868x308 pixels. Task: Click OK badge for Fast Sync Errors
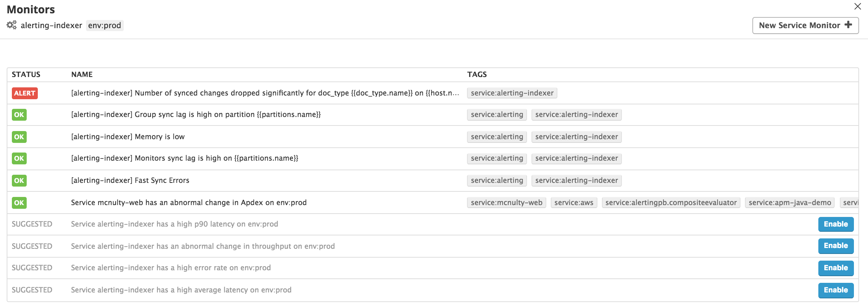pyautogui.click(x=19, y=181)
